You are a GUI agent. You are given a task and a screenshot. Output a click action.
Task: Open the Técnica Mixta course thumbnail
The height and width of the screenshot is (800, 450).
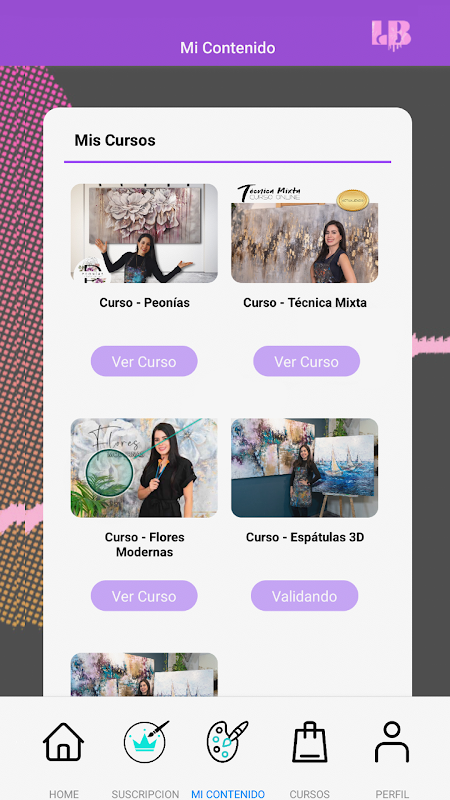pos(305,233)
